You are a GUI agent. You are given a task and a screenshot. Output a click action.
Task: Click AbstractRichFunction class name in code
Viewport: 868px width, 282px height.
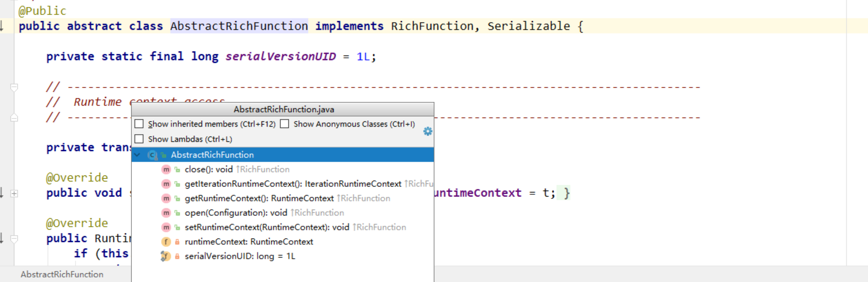coord(239,26)
